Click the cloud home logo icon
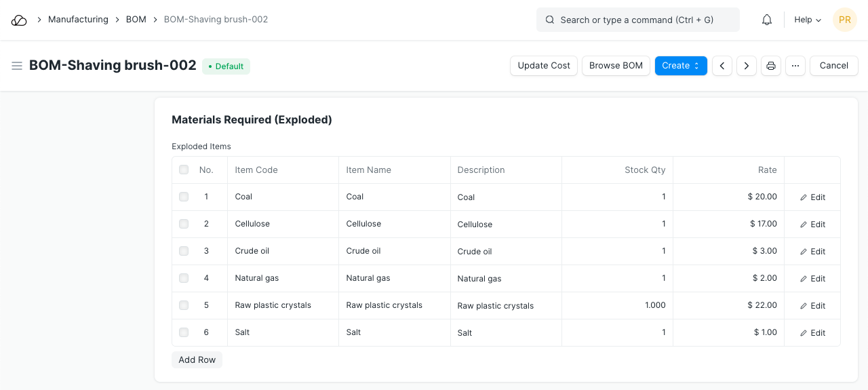 point(19,20)
